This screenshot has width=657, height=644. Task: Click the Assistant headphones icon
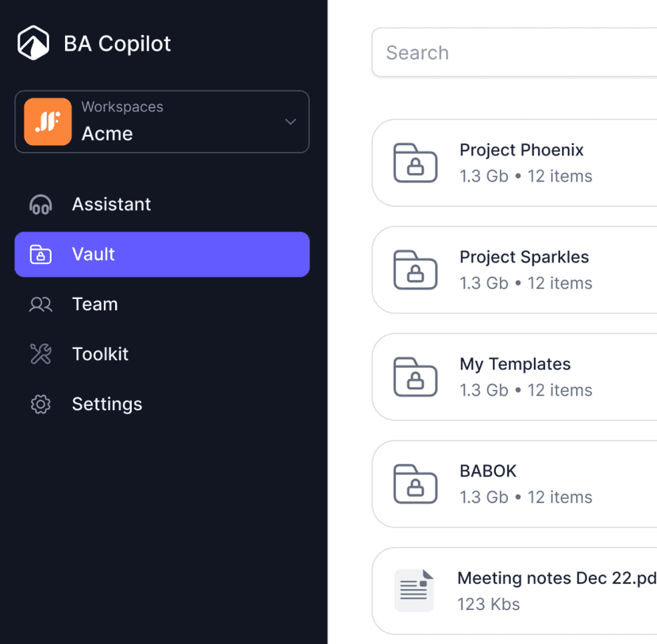point(40,205)
